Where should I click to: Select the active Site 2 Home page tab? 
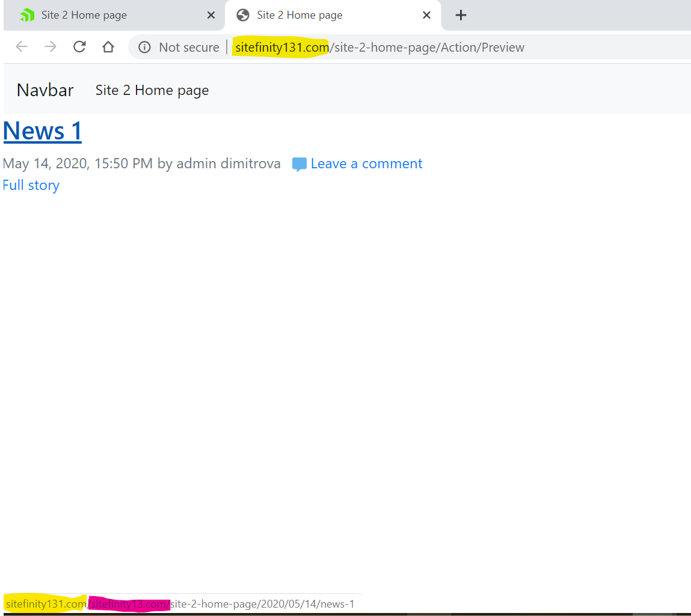tap(333, 16)
